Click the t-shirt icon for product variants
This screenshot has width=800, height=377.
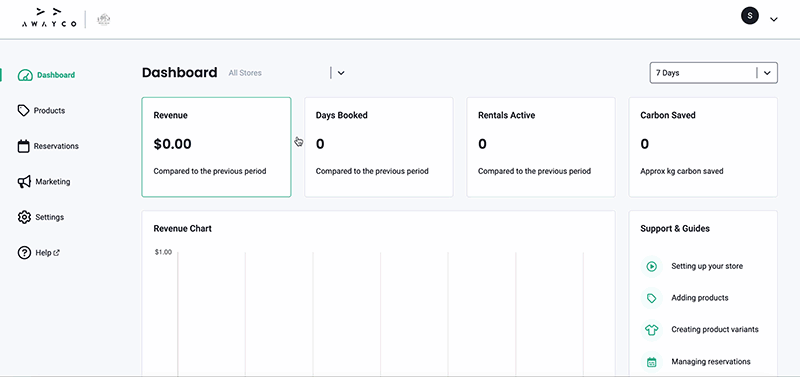point(652,330)
